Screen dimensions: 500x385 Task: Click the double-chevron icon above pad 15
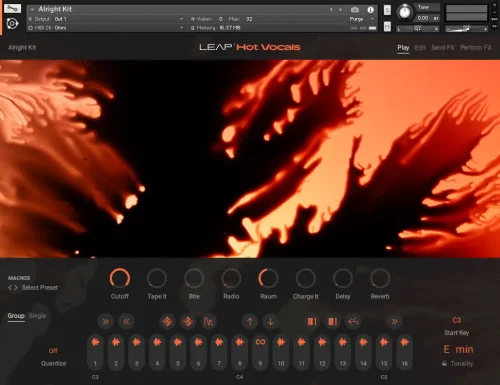pyautogui.click(x=394, y=321)
